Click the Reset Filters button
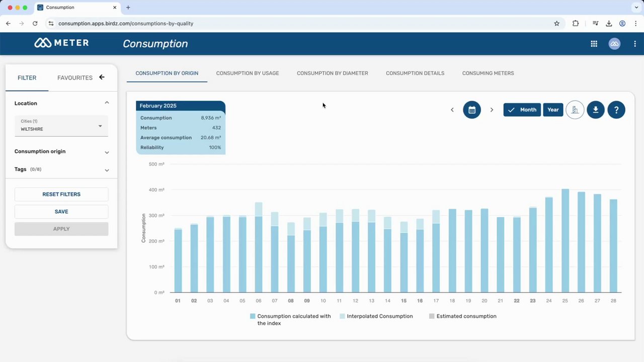The height and width of the screenshot is (362, 644). coord(61,194)
